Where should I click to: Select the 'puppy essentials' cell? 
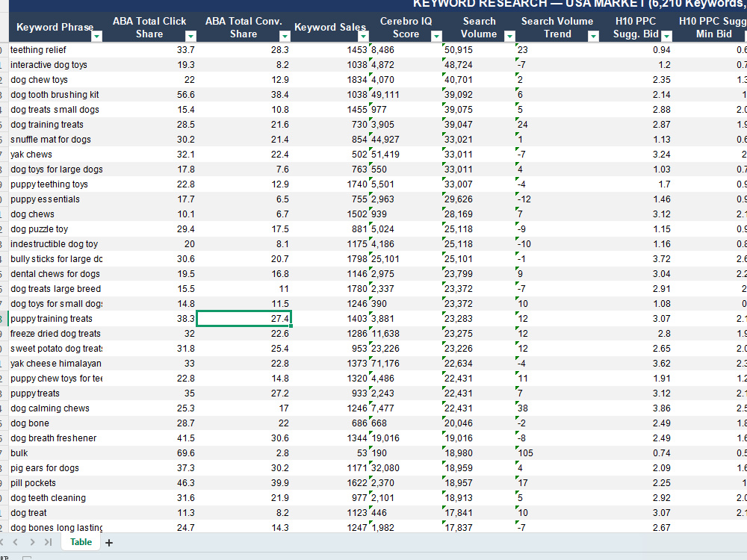55,199
